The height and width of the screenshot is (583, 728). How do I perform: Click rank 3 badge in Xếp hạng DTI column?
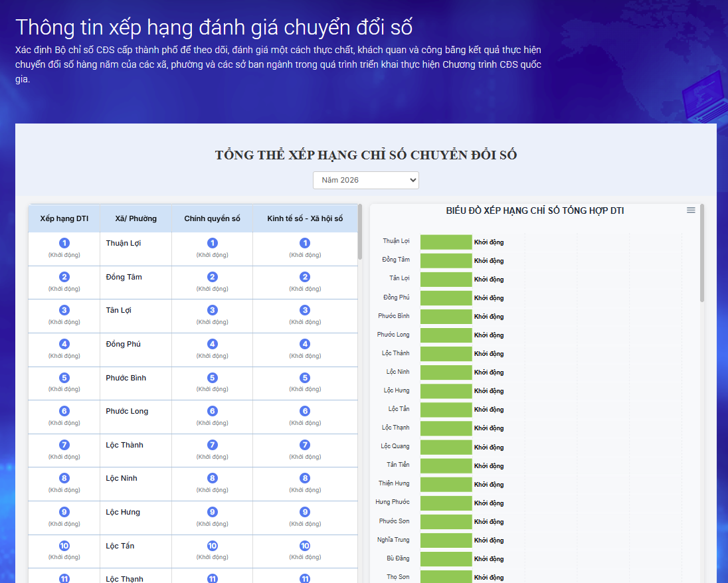coord(64,310)
